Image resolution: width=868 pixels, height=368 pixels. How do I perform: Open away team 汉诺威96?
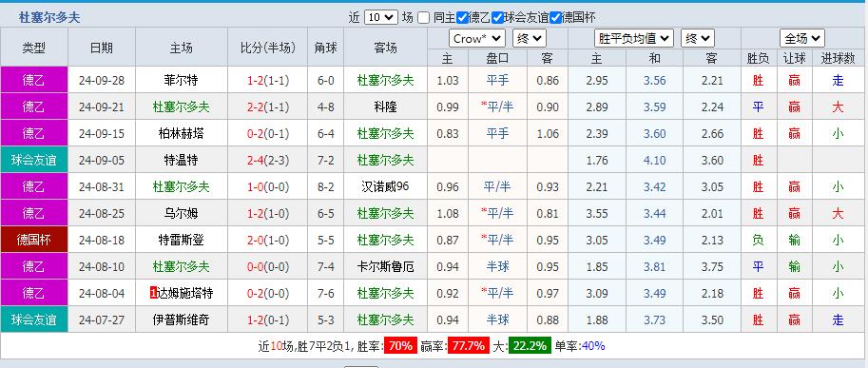385,186
